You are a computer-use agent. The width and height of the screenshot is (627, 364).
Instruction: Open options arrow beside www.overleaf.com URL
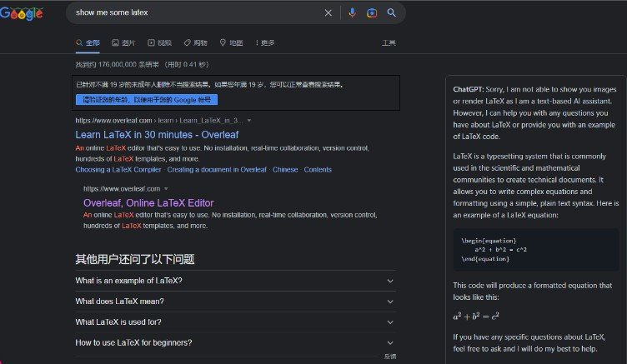tap(166, 188)
